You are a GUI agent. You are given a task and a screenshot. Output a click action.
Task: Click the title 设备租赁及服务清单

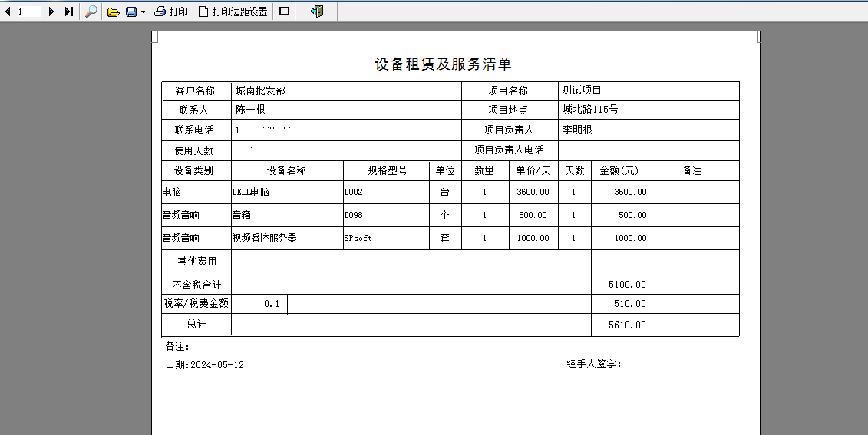[443, 64]
